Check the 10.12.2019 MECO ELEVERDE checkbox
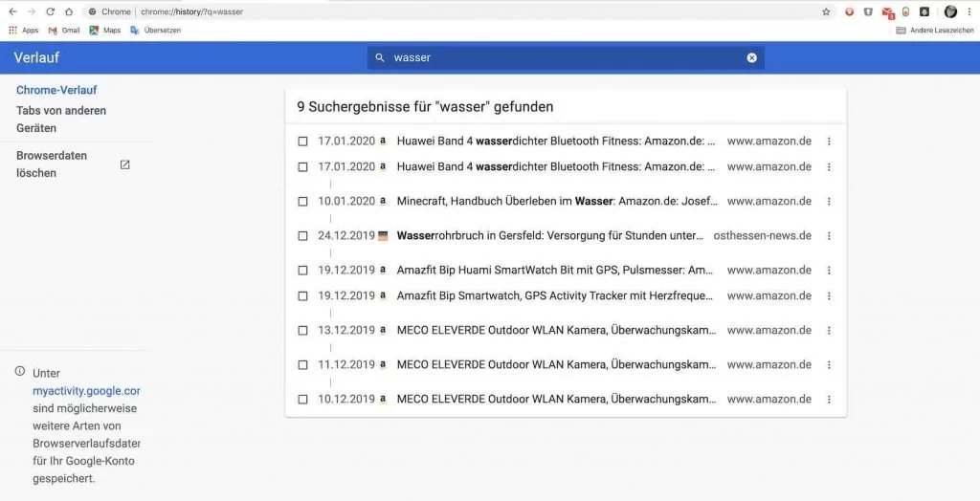The height and width of the screenshot is (501, 980). (302, 399)
